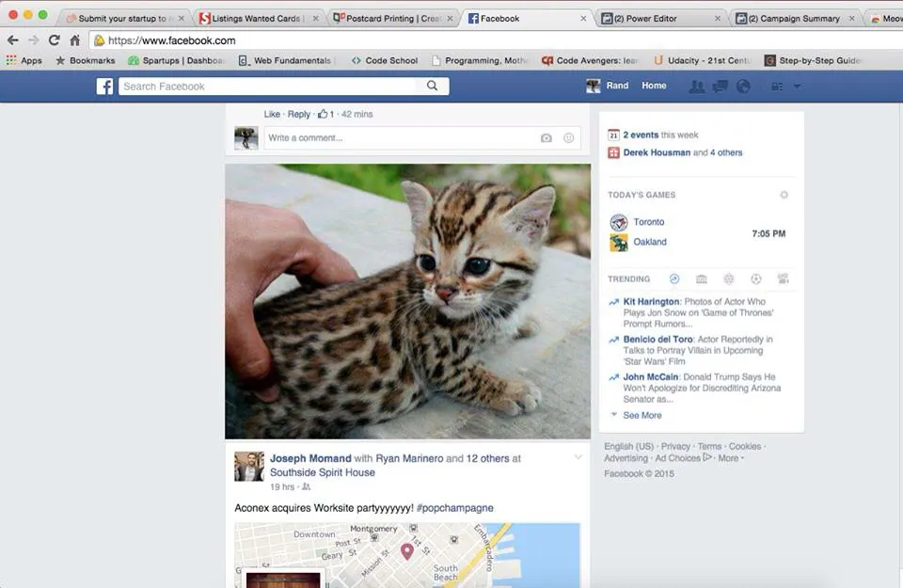Switch to Power Editor tab
Screen dimensions: 903x588
click(661, 19)
